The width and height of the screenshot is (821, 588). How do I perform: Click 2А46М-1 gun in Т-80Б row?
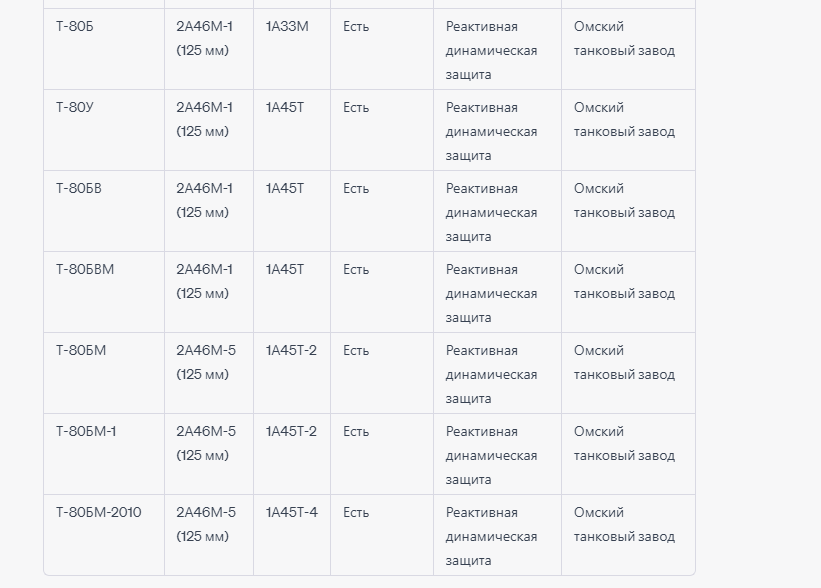click(x=204, y=38)
